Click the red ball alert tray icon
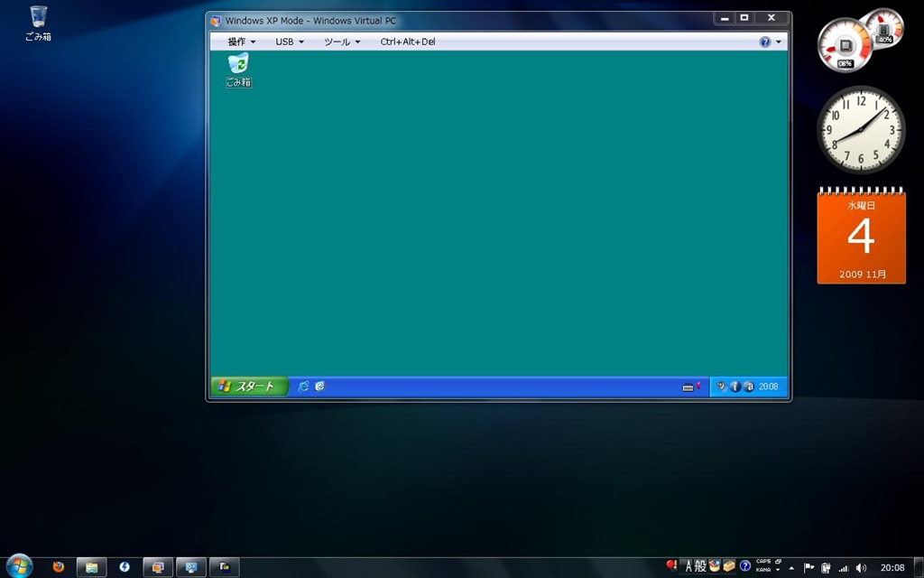The height and width of the screenshot is (578, 924). [671, 565]
